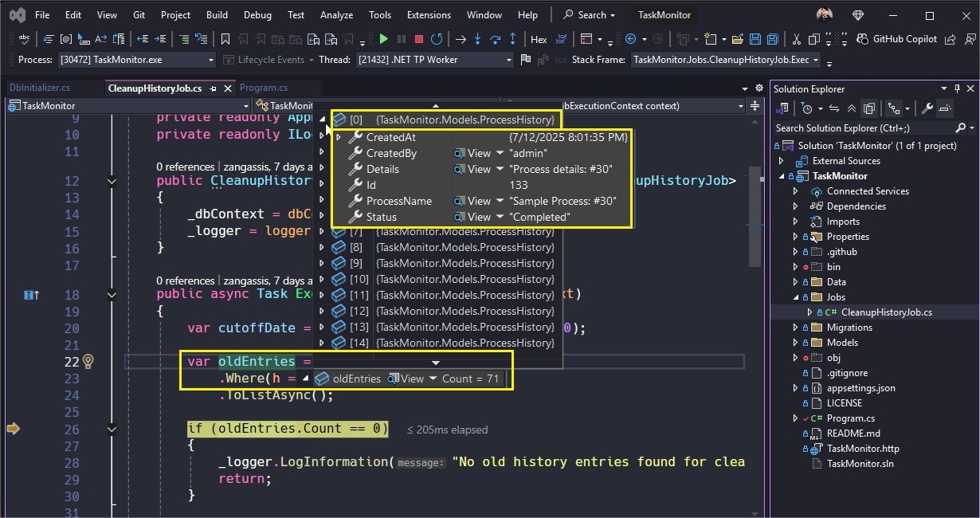Open the Process dropdown
The height and width of the screenshot is (518, 980).
[210, 60]
